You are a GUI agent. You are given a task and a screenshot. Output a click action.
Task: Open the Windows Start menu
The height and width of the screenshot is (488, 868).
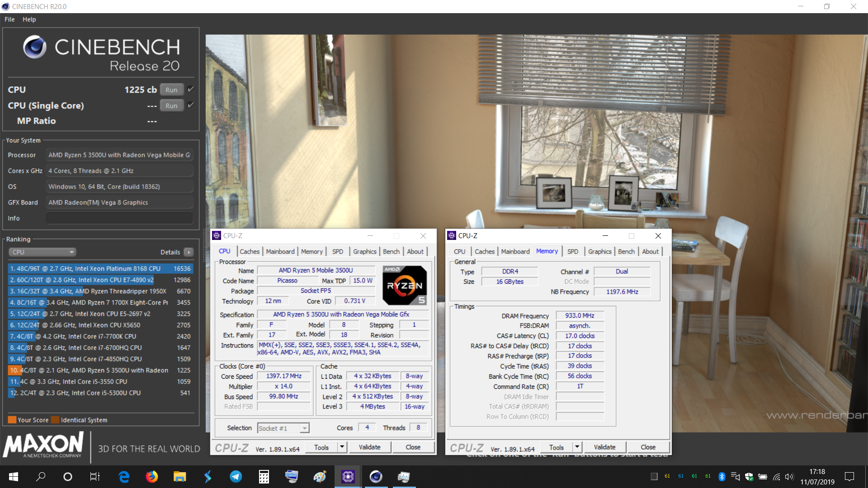(14, 477)
